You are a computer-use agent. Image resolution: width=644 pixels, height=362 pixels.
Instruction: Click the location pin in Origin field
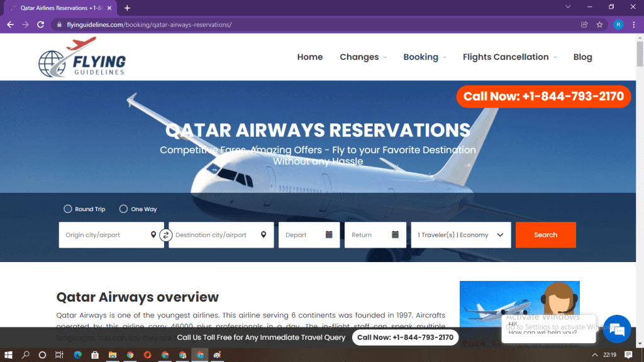(153, 234)
